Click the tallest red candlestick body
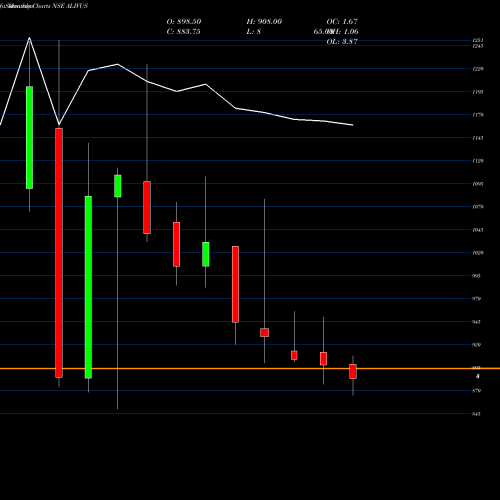 59,253
